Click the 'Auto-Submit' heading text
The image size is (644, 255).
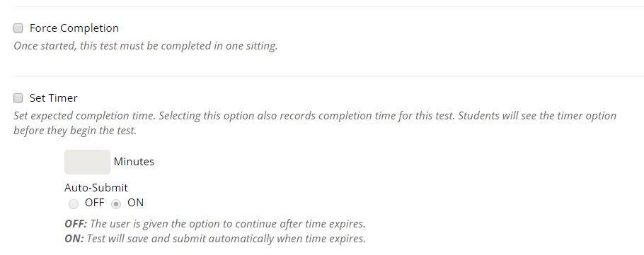point(96,188)
